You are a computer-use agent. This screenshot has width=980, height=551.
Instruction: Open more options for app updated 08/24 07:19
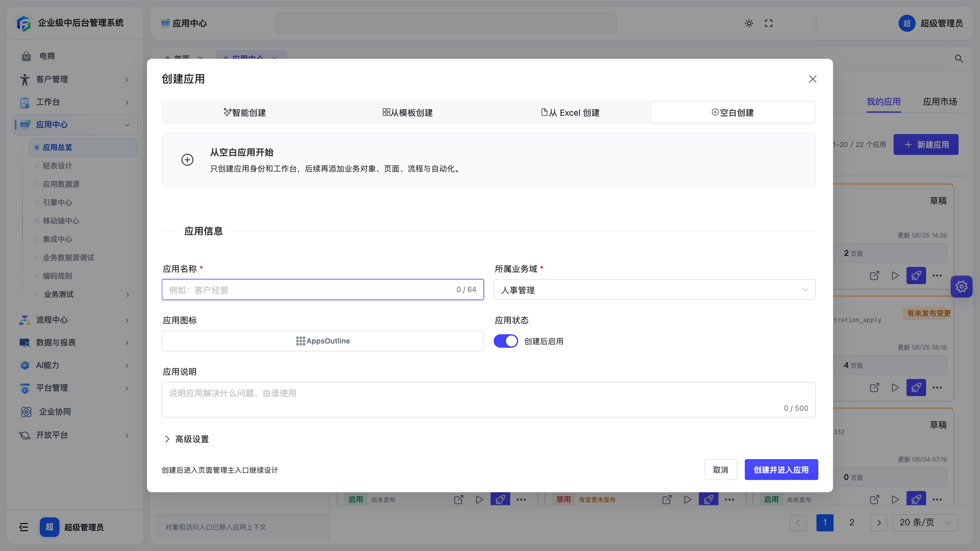tap(937, 499)
